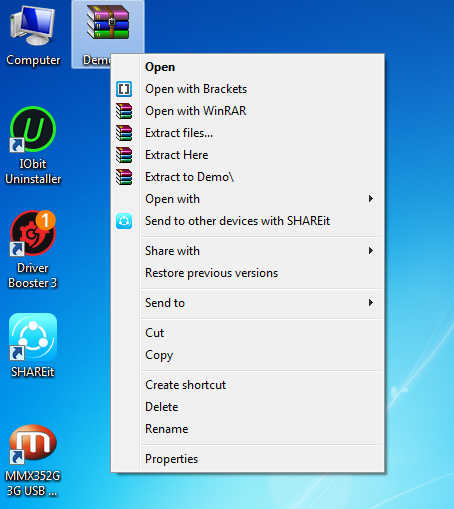The width and height of the screenshot is (454, 509).
Task: Click WinRAR icon beside Extract Here
Action: click(x=124, y=155)
